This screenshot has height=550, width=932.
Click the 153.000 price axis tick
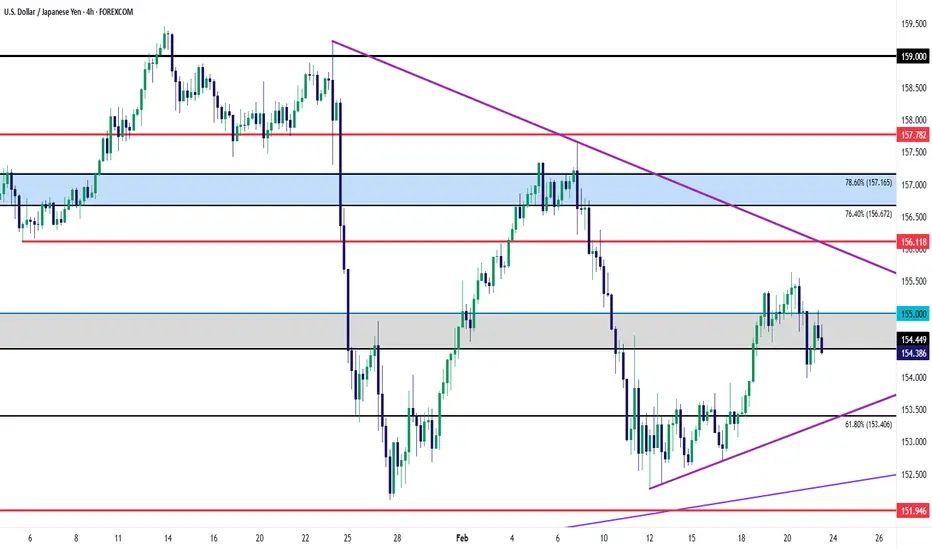click(x=909, y=442)
